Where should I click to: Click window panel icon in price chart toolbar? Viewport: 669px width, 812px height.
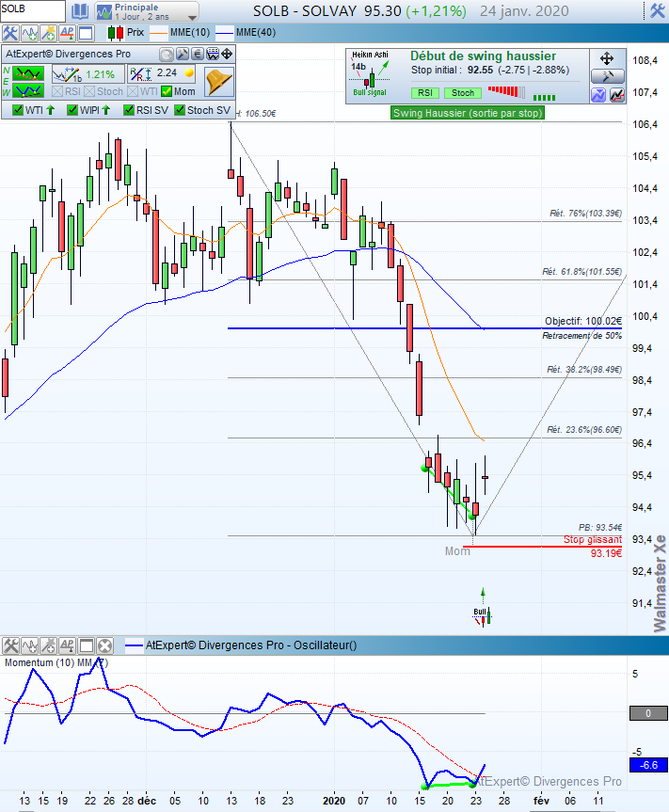click(86, 33)
